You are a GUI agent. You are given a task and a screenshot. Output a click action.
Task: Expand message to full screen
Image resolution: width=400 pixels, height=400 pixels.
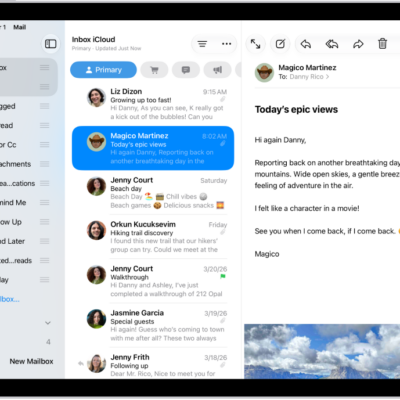256,44
